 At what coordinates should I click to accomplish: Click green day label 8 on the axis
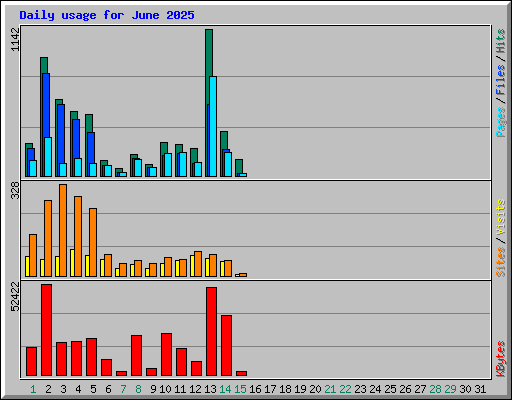pyautogui.click(x=138, y=389)
